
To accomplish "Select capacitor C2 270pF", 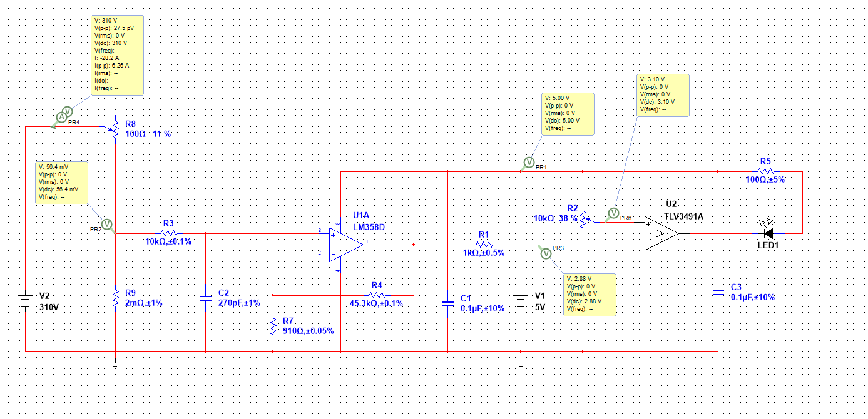I will [x=206, y=298].
